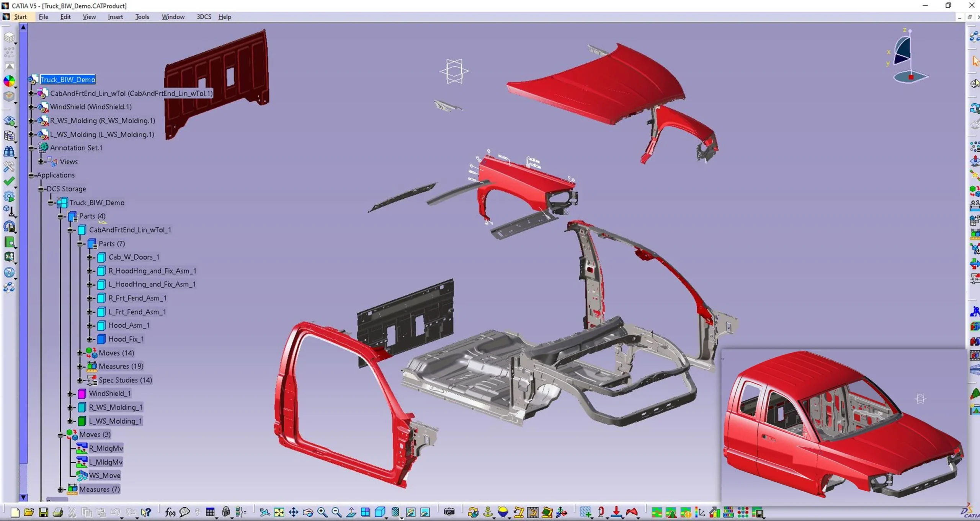Viewport: 980px width, 521px height.
Task: Select the Fit All In view icon
Action: (x=279, y=512)
